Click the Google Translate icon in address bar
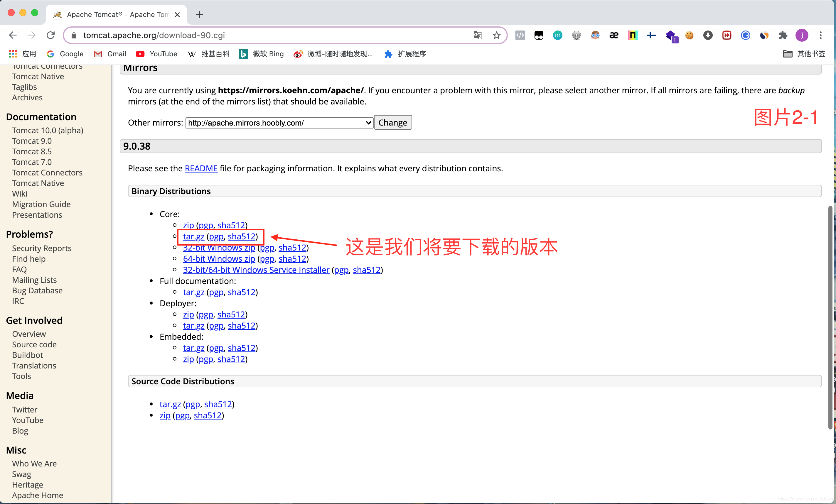Image resolution: width=836 pixels, height=504 pixels. (477, 35)
